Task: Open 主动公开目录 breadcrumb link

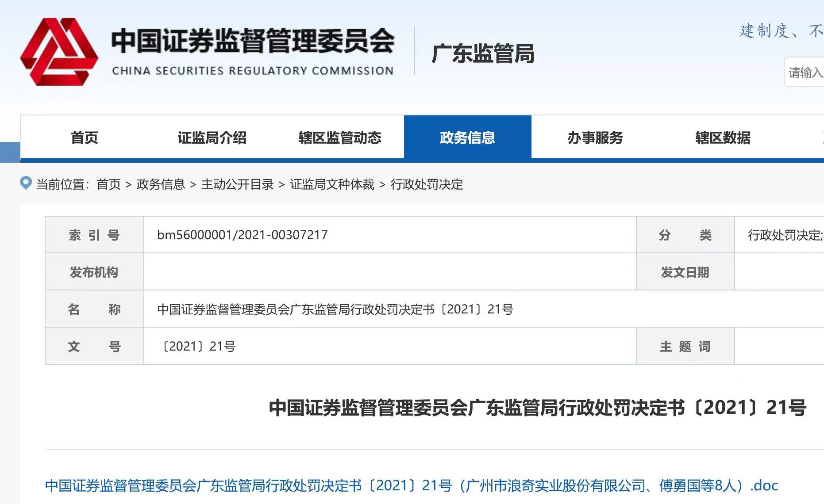Action: click(237, 184)
